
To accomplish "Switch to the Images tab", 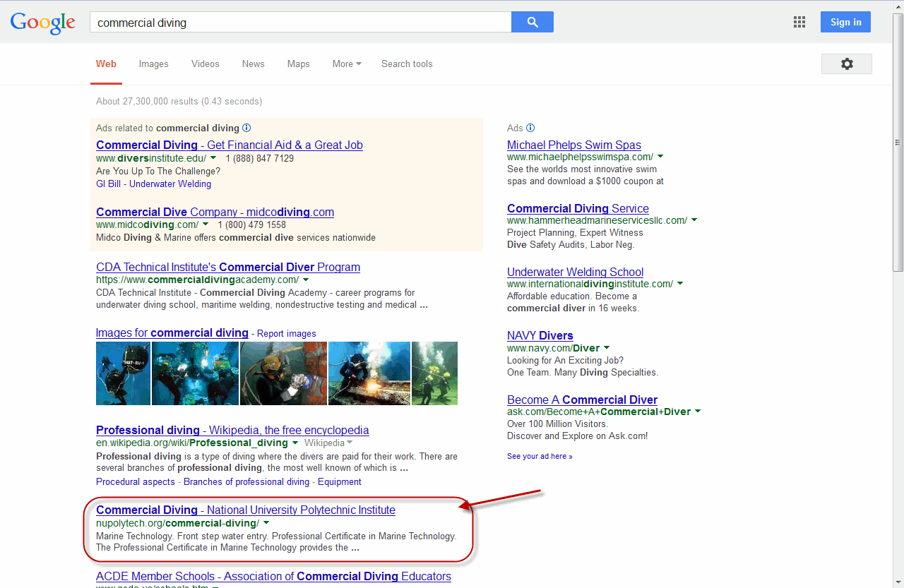I will pyautogui.click(x=153, y=64).
